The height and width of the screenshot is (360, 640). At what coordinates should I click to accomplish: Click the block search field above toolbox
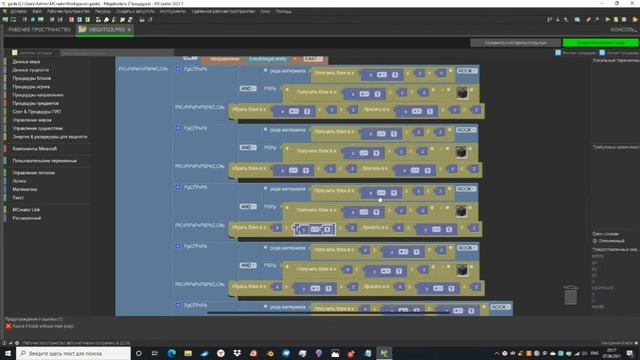click(116, 53)
